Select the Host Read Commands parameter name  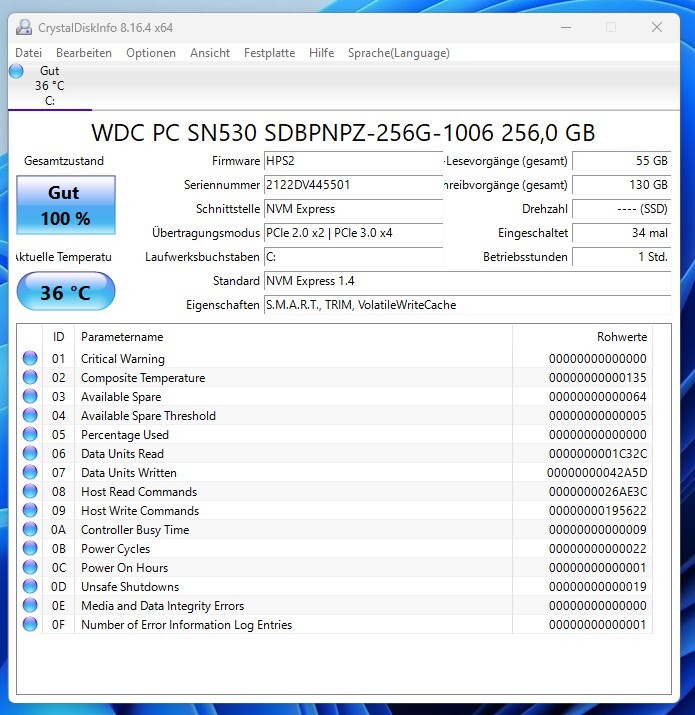pyautogui.click(x=139, y=492)
